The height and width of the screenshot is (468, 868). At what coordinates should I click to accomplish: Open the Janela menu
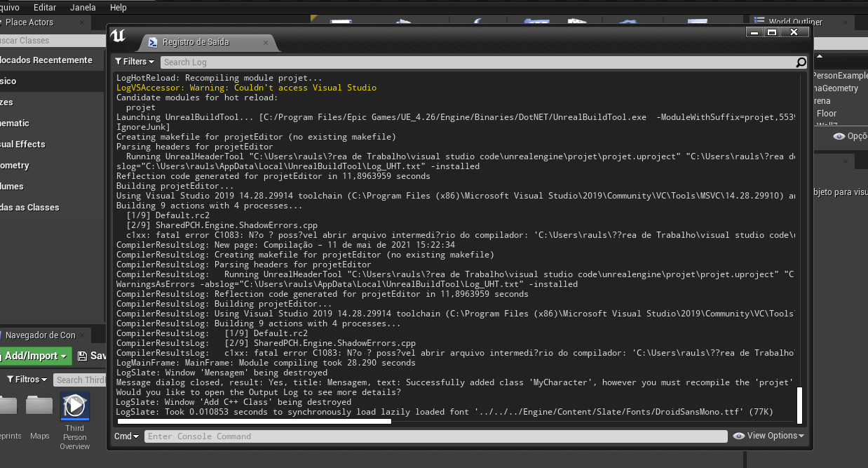83,7
